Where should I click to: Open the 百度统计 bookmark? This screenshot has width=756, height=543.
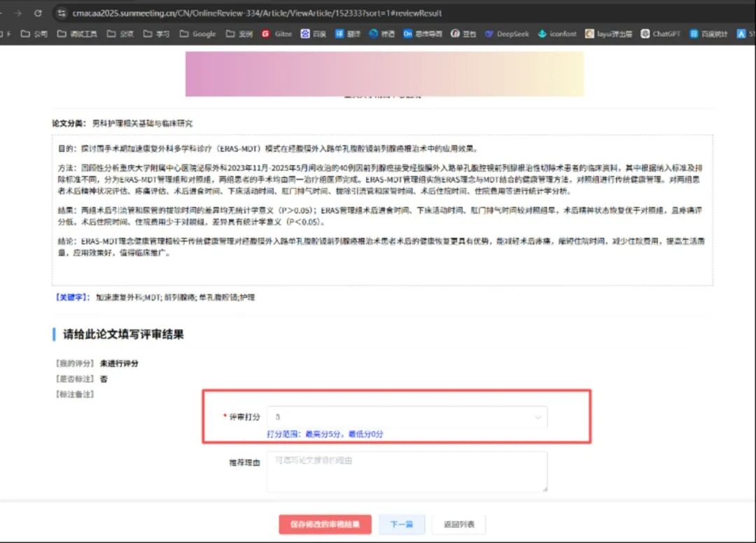tap(708, 34)
